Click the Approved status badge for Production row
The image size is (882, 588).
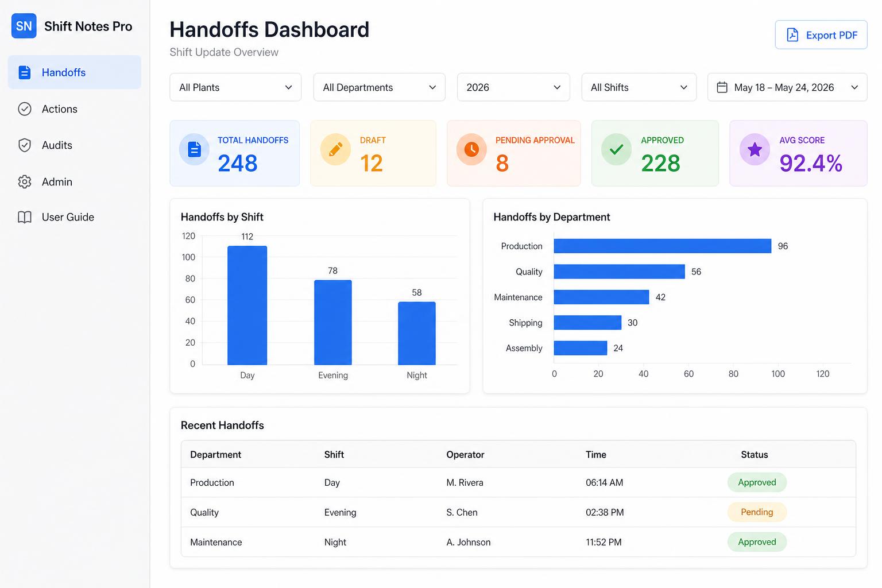(757, 482)
